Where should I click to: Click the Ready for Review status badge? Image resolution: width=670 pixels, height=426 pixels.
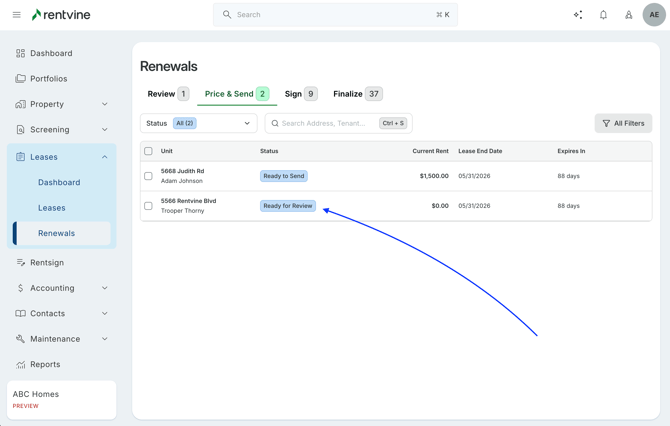point(288,206)
